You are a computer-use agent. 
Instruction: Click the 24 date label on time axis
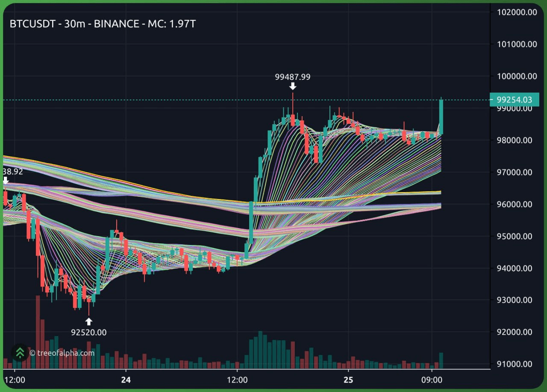126,380
